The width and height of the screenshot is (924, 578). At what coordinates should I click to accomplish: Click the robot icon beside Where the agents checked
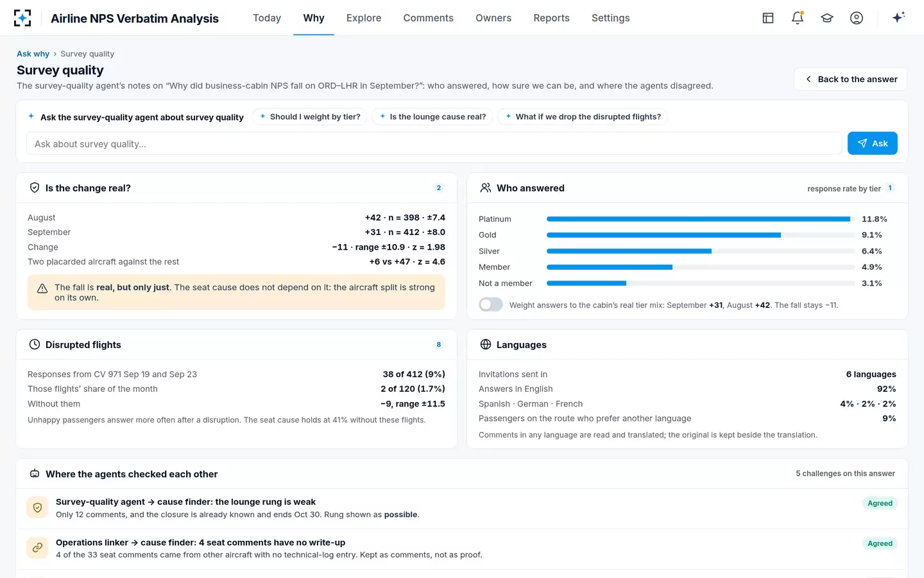(35, 474)
